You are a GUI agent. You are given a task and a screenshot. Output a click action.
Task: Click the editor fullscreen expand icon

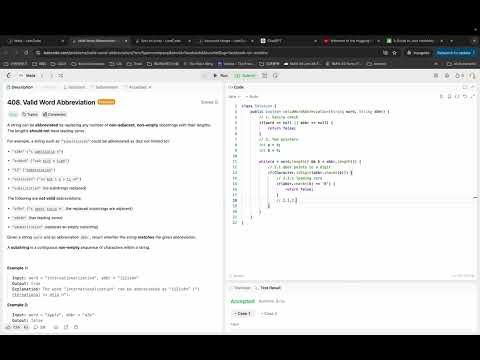(472, 96)
